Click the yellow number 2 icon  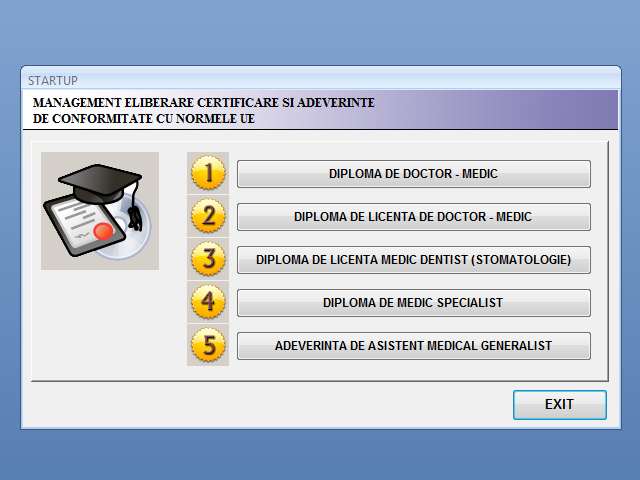click(208, 216)
